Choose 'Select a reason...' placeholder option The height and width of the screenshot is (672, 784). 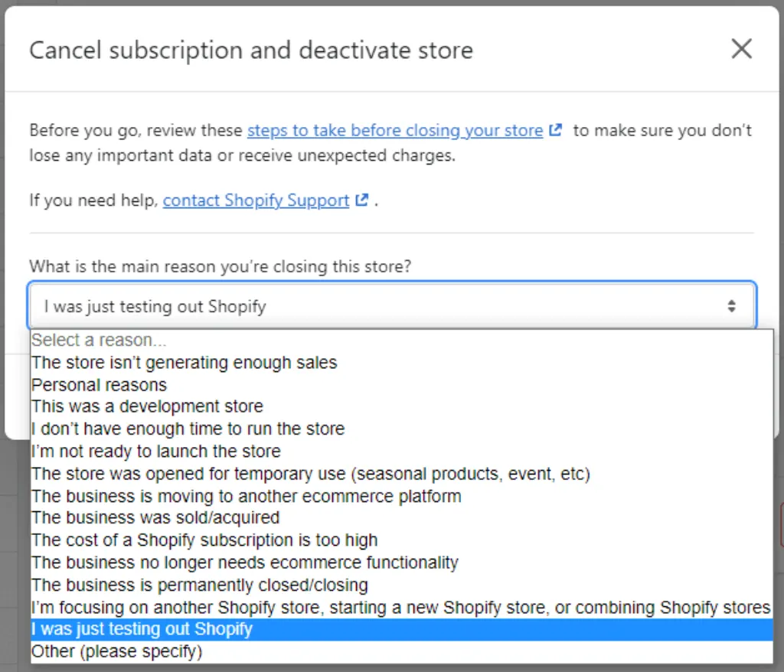[401, 340]
